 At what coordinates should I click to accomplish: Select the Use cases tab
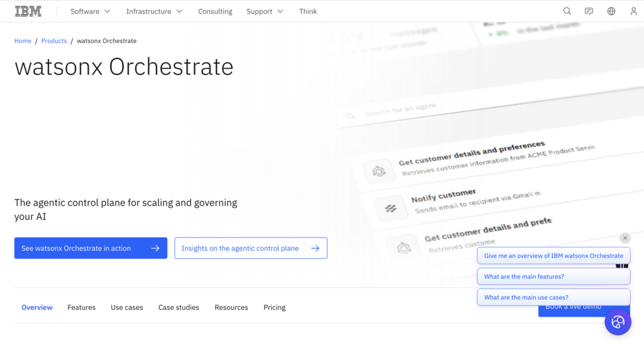(127, 307)
